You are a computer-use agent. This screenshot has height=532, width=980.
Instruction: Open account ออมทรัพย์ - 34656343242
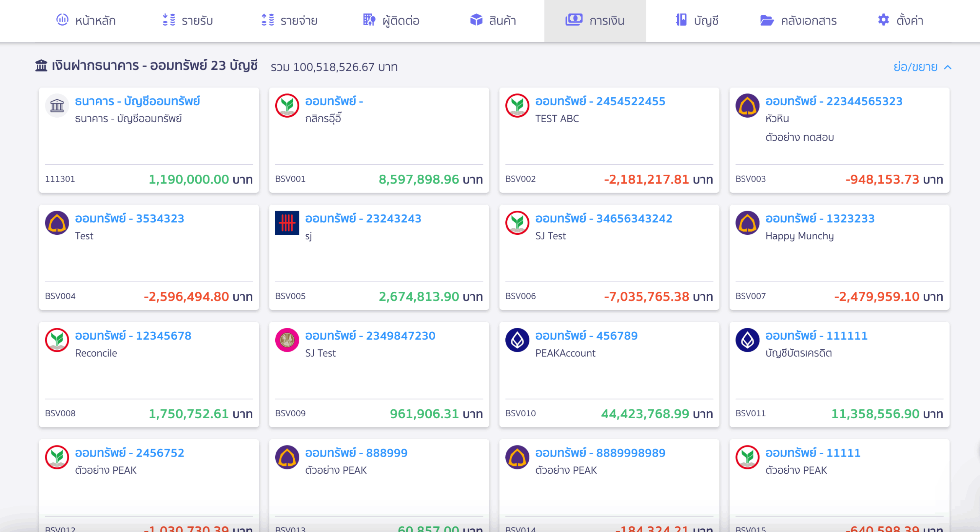tap(604, 218)
